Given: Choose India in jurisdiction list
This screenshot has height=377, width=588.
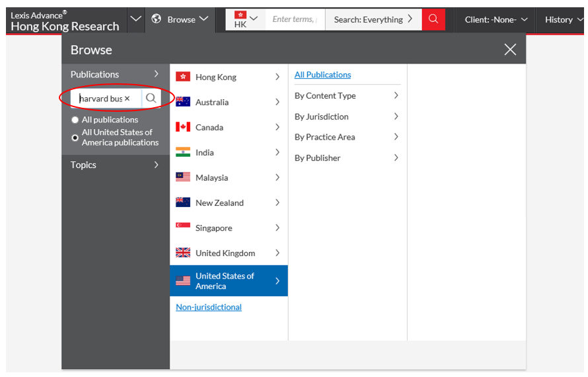Looking at the screenshot, I should [229, 152].
